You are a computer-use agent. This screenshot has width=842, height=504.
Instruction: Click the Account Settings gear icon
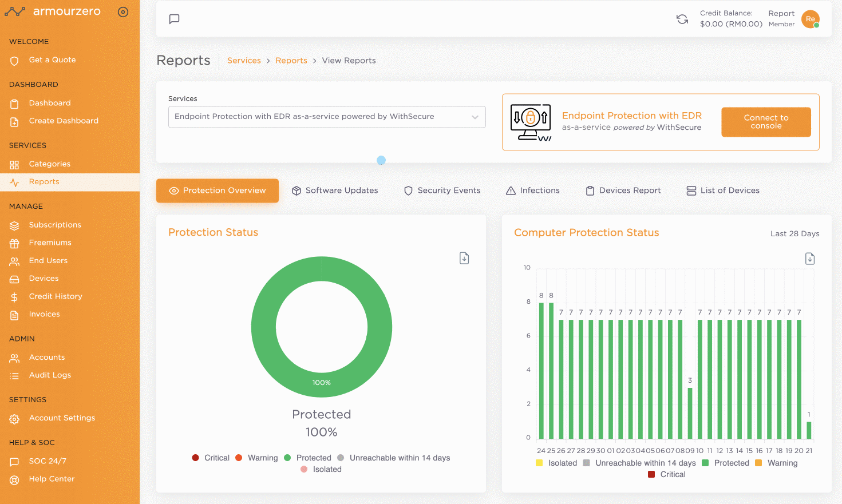(14, 419)
